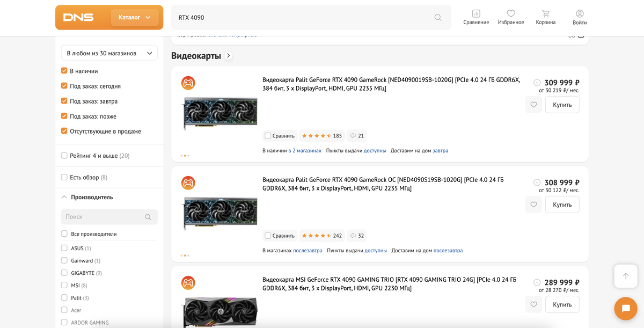The image size is (644, 328).
Task: Uncheck Отсутствующие в продаже filter
Action: (x=64, y=131)
